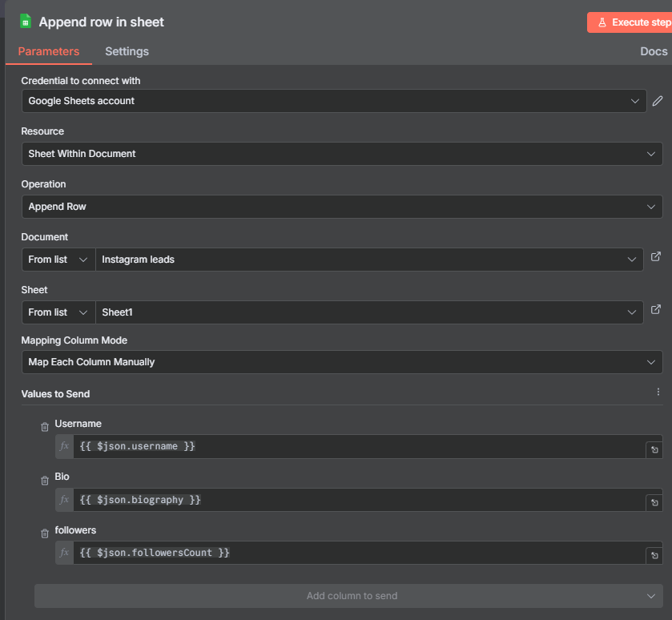Click the Username fx expression toggle
Image resolution: width=672 pixels, height=620 pixels.
click(64, 446)
